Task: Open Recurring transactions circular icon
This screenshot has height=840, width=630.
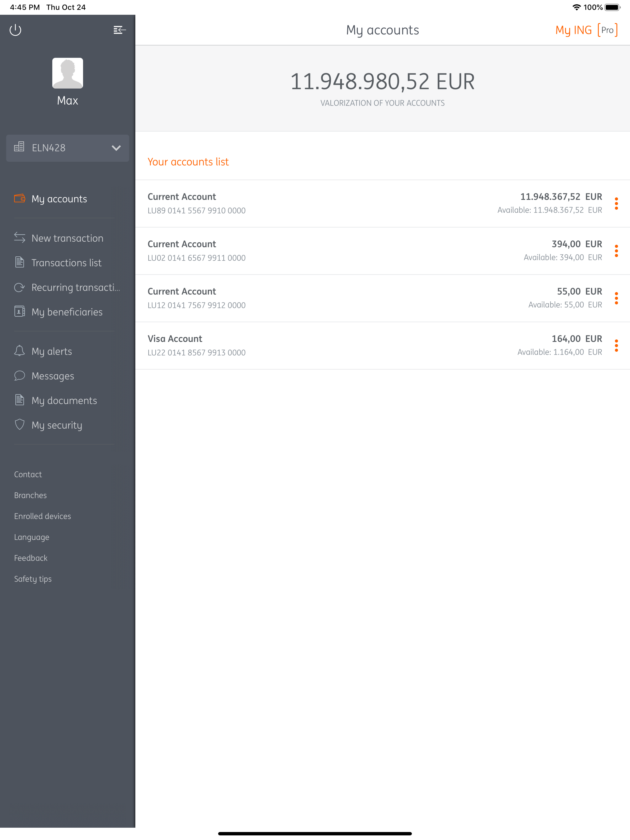Action: (x=19, y=287)
